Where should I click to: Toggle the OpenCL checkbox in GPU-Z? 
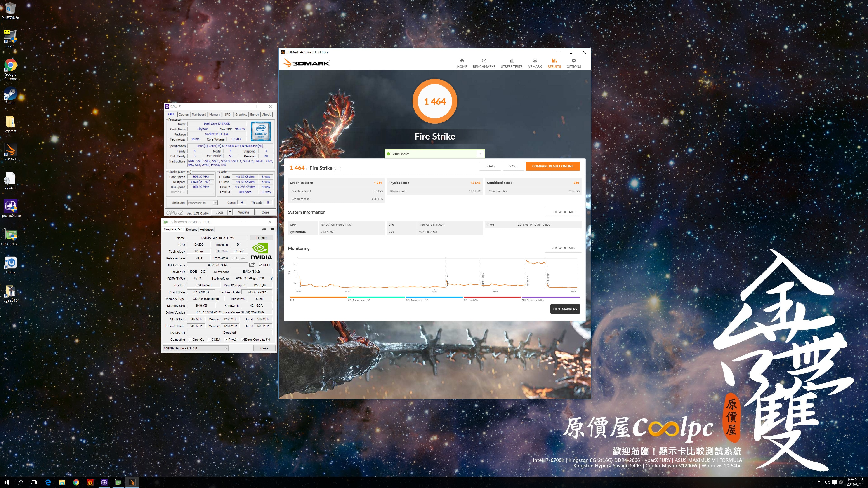coord(190,340)
